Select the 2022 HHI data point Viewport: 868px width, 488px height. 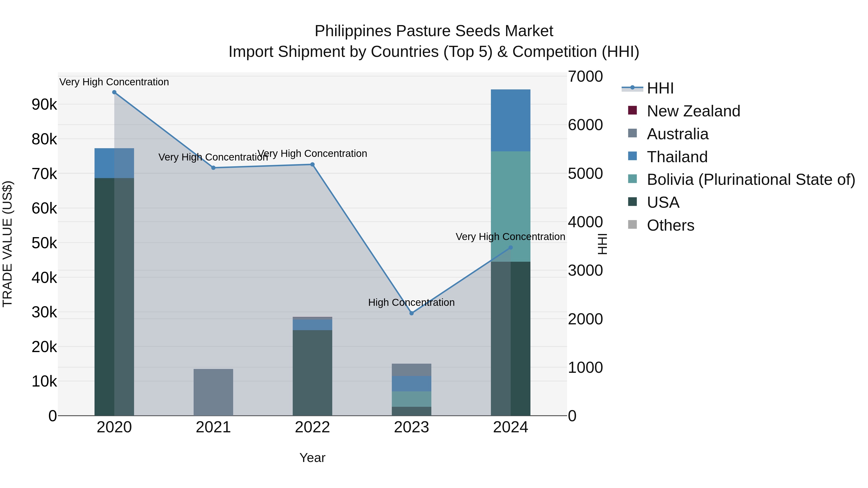pos(312,165)
